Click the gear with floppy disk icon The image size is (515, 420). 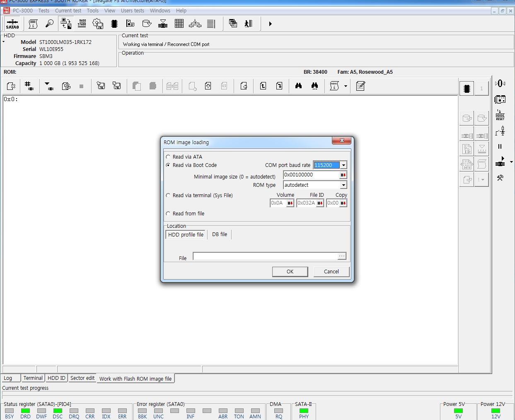[98, 24]
